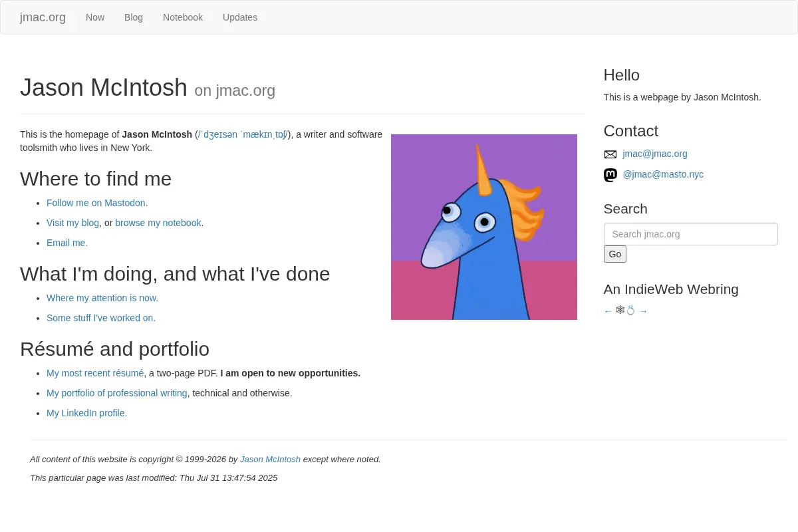This screenshot has height=532, width=798.
Task: Click the blue unicorn avatar image
Action: 484,227
